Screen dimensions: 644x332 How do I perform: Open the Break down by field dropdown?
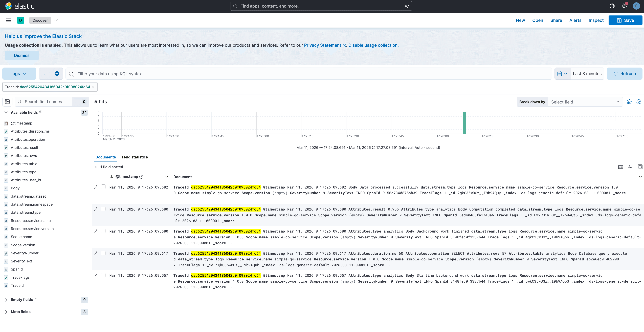[585, 102]
